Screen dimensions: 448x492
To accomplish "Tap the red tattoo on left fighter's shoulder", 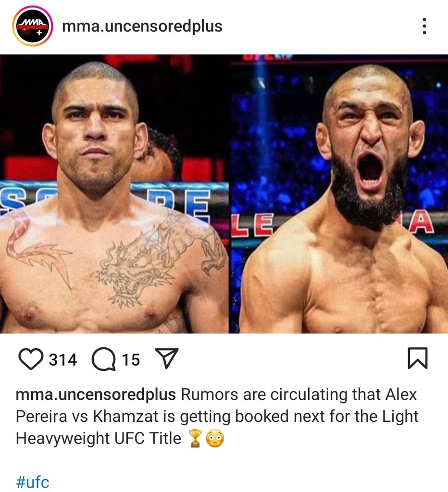I will [35, 248].
